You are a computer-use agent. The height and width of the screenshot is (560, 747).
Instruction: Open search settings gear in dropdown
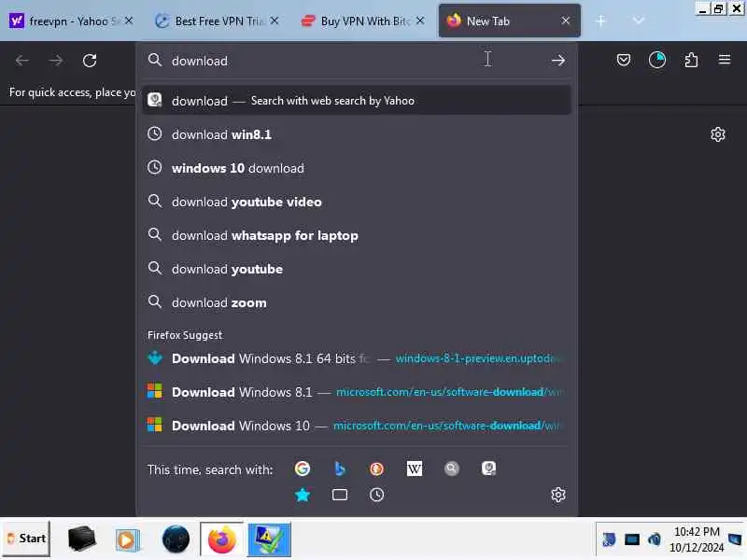coord(557,495)
